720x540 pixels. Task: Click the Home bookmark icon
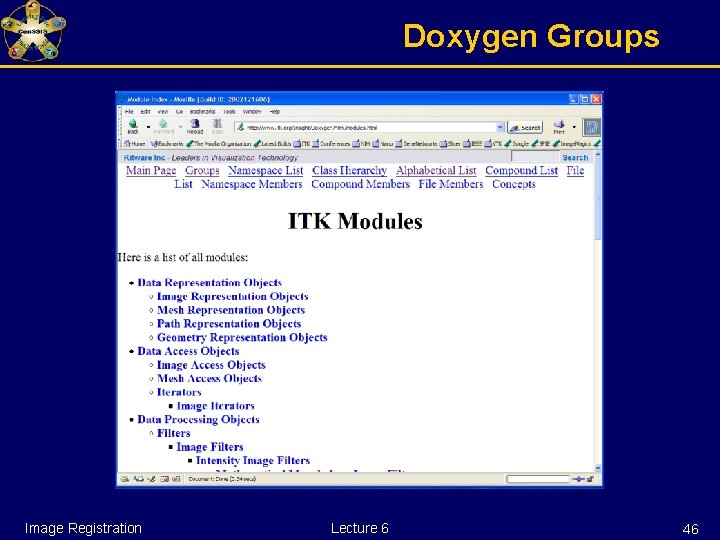tap(128, 144)
